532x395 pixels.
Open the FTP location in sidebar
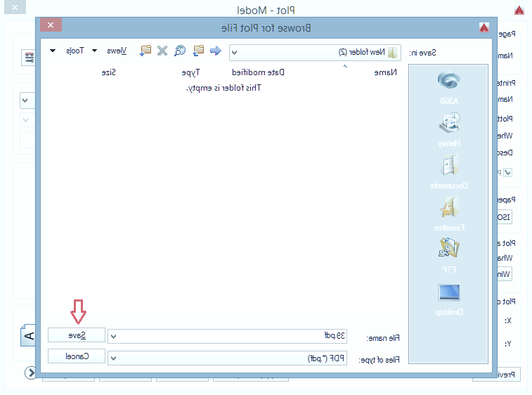coord(448,256)
